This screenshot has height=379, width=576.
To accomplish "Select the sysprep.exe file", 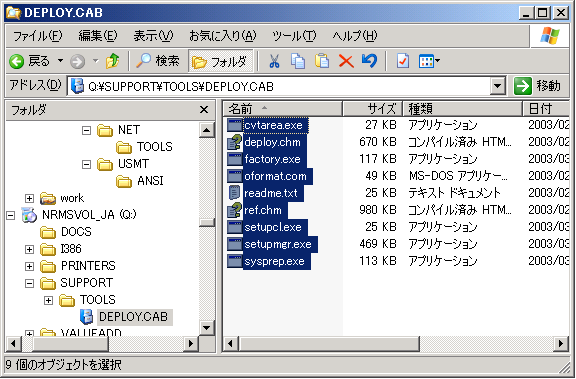I will [274, 261].
